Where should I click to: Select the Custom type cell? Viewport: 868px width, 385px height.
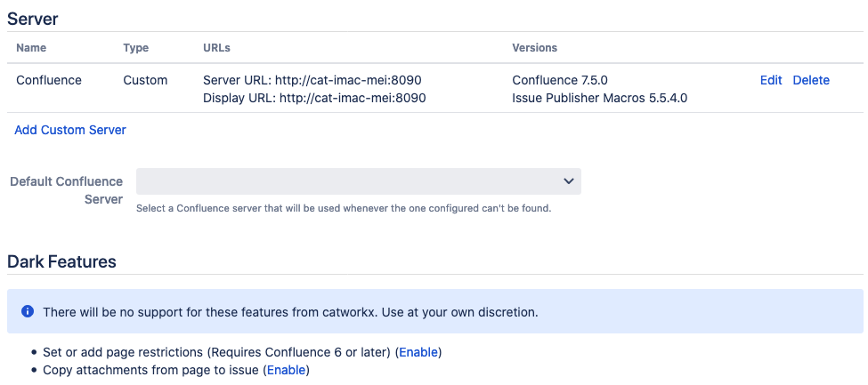click(x=145, y=80)
